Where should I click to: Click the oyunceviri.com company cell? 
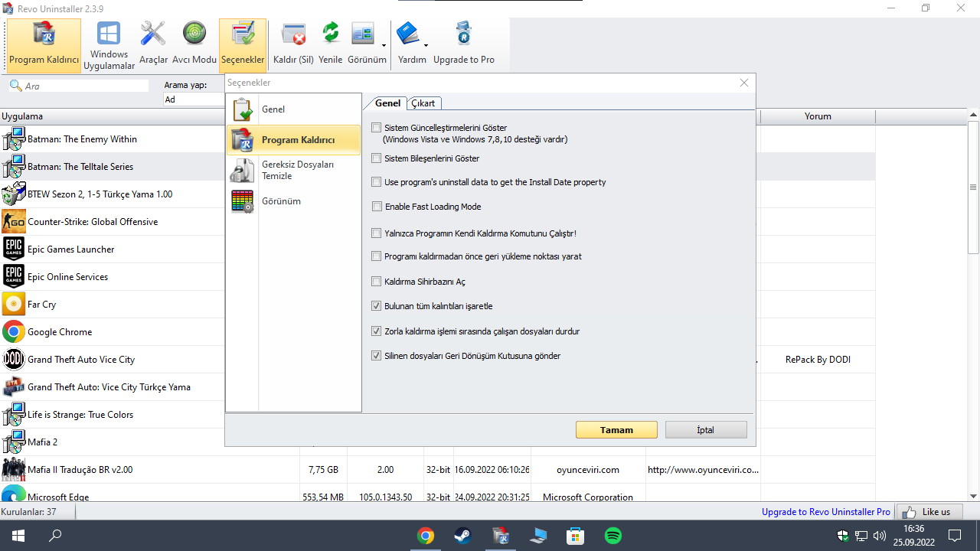(588, 470)
